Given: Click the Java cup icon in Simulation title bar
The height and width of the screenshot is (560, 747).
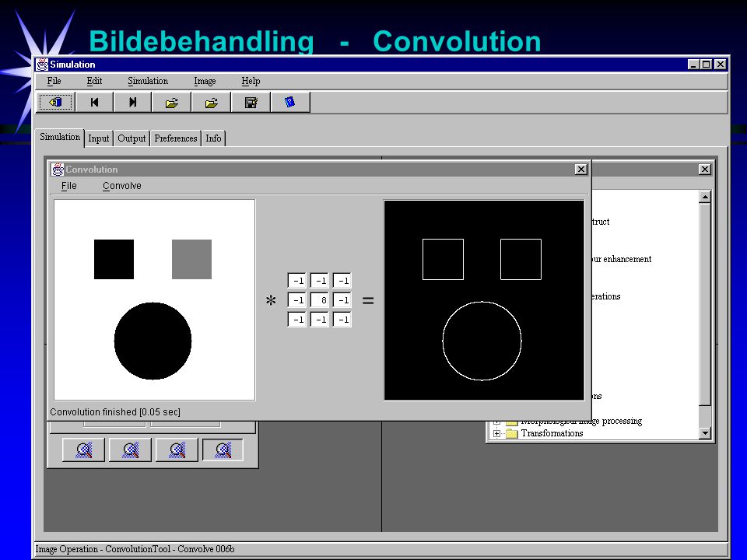Looking at the screenshot, I should [42, 65].
